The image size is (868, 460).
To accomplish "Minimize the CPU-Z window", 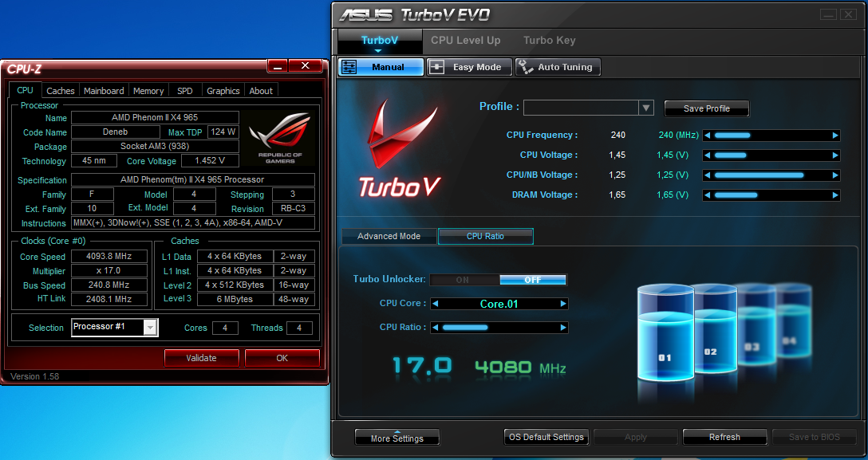I will pyautogui.click(x=278, y=66).
